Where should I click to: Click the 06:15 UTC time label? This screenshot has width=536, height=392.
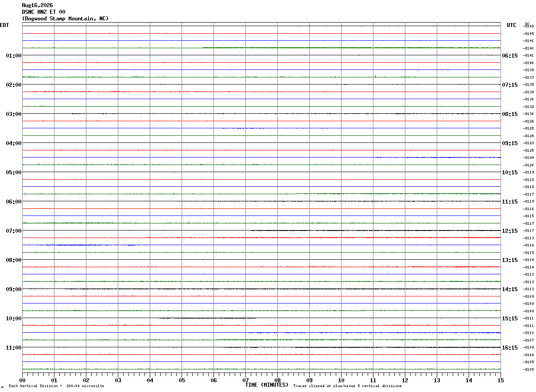[509, 56]
